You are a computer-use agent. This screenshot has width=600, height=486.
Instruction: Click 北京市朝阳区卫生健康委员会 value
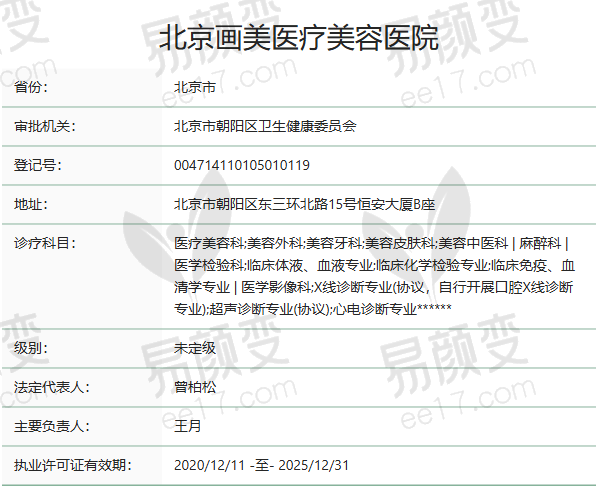pyautogui.click(x=265, y=126)
